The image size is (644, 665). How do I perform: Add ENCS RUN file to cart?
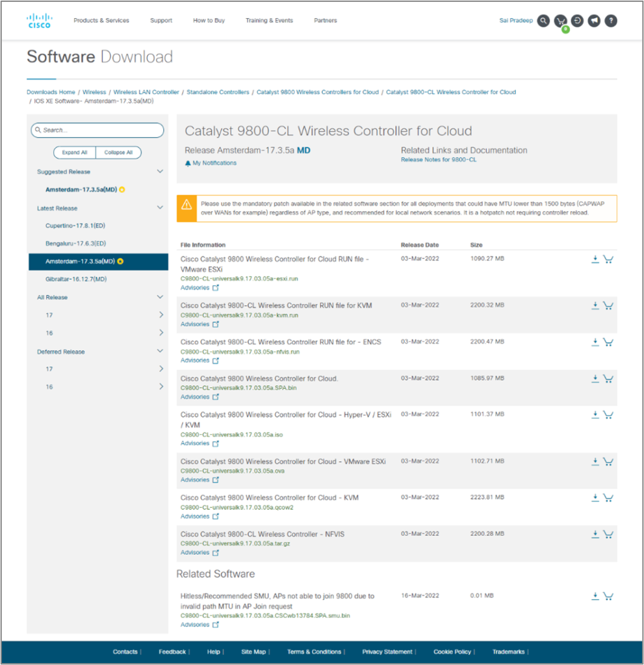click(x=608, y=342)
